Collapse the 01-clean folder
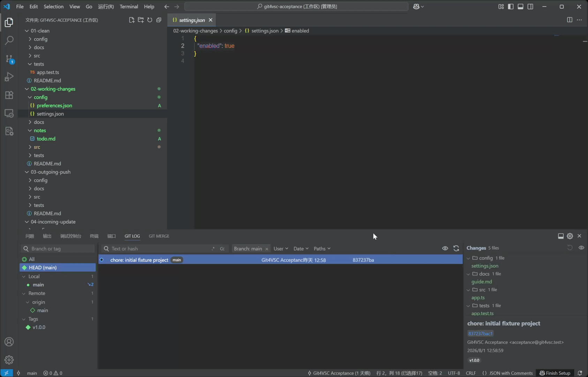Screen dimensions: 588x377 click(27, 31)
